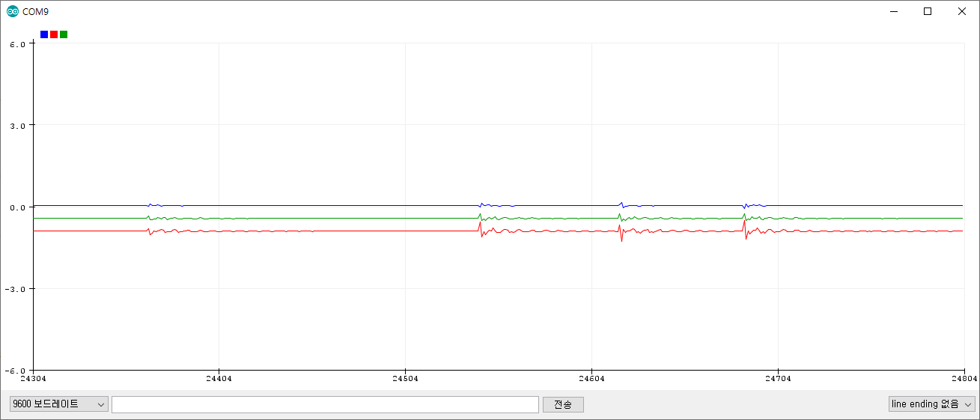The height and width of the screenshot is (420, 980).
Task: Open the line ending dropdown
Action: (x=932, y=404)
